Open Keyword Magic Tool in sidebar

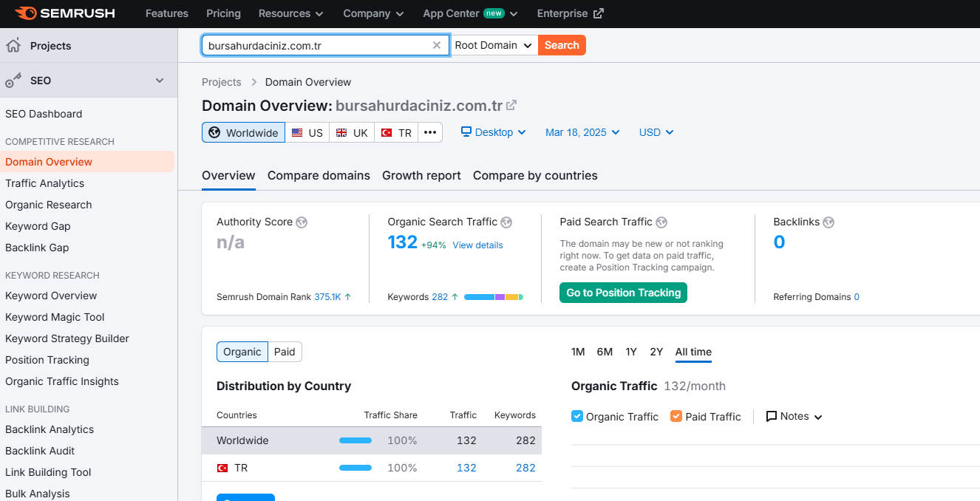(x=55, y=317)
